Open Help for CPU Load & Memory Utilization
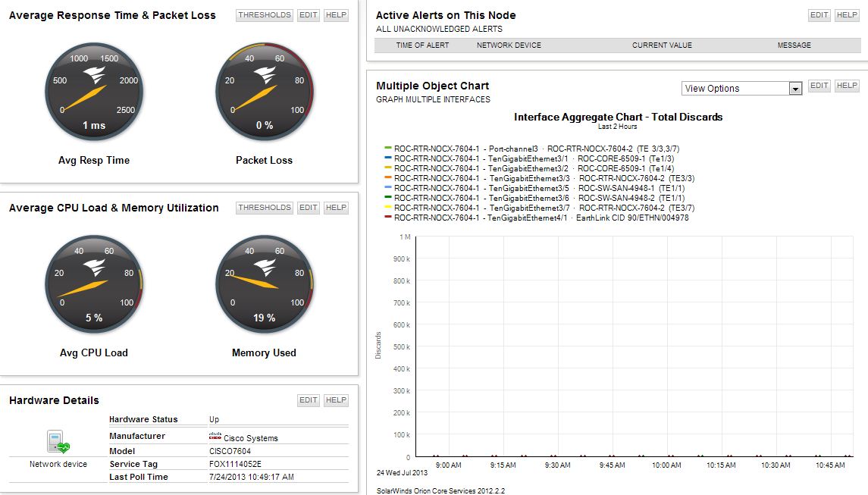The image size is (868, 495). tap(336, 208)
